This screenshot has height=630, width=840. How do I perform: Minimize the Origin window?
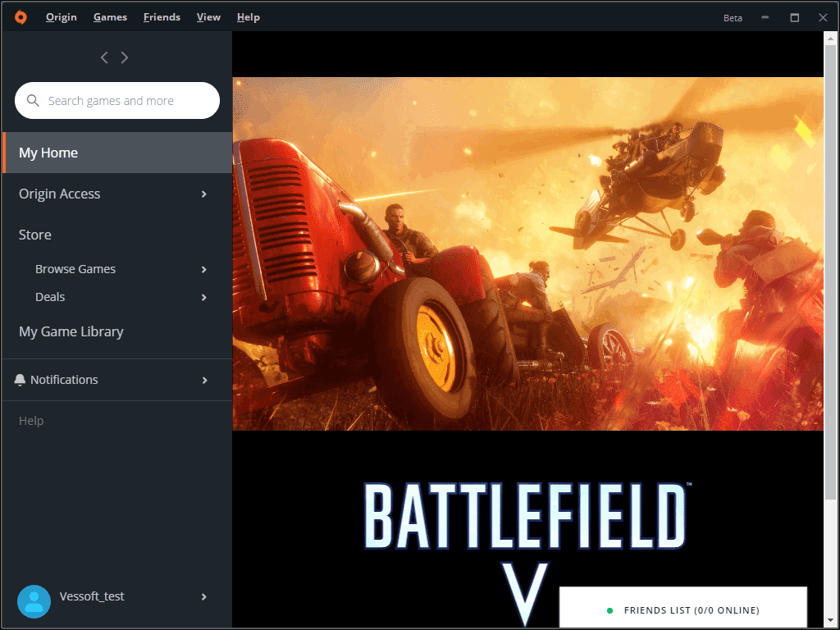(765, 17)
